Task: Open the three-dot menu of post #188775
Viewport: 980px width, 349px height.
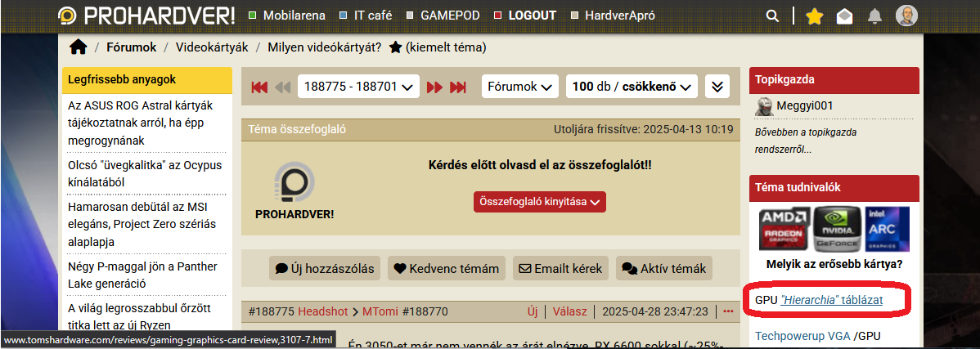Action: [728, 311]
